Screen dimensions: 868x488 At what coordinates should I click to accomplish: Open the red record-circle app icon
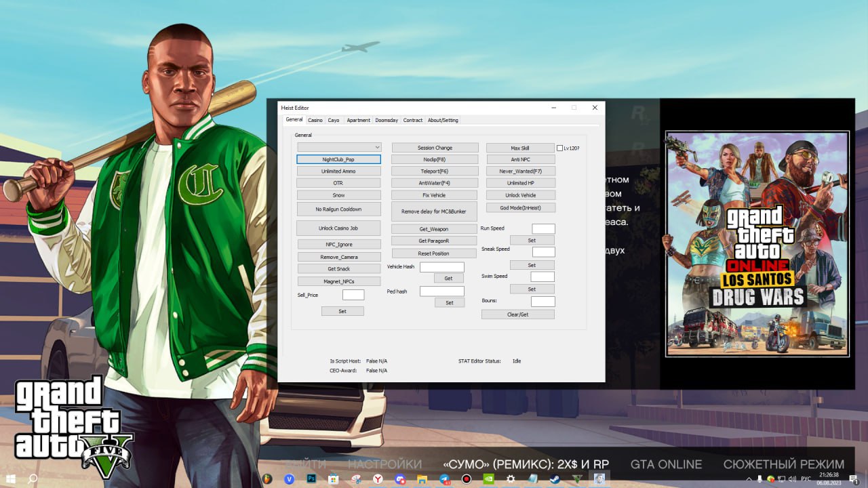466,479
